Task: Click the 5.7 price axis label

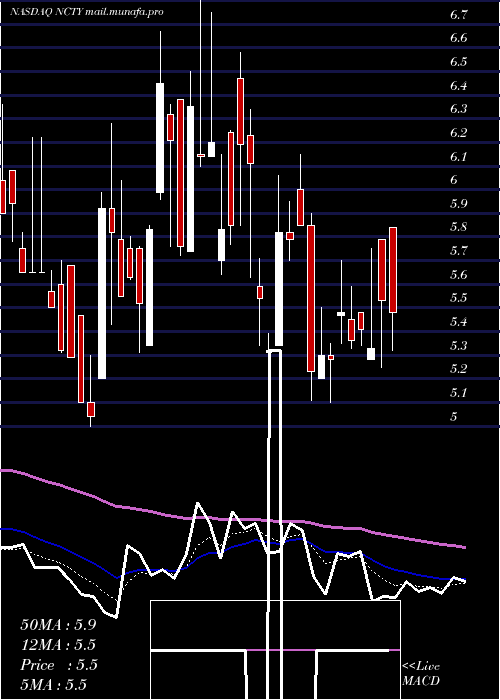Action: pyautogui.click(x=458, y=251)
